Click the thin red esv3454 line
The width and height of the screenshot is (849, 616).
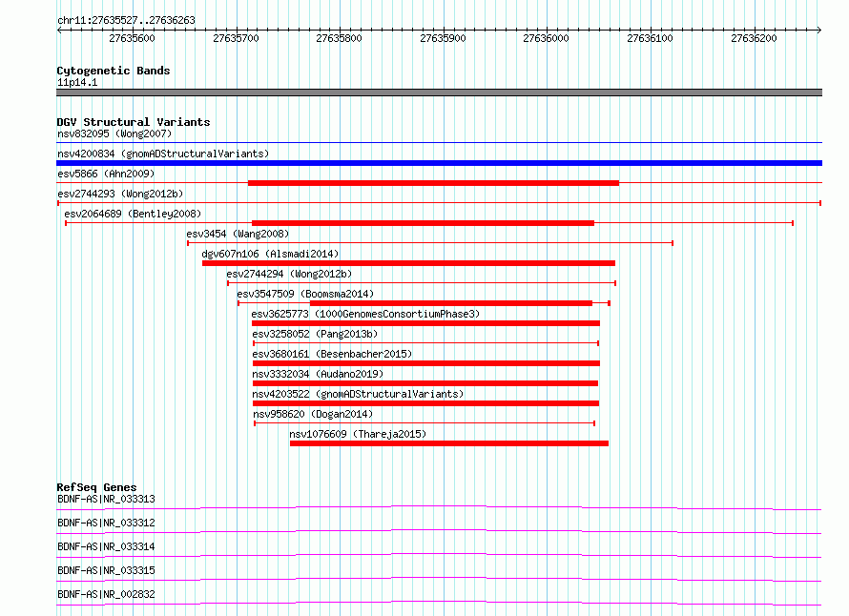point(430,243)
